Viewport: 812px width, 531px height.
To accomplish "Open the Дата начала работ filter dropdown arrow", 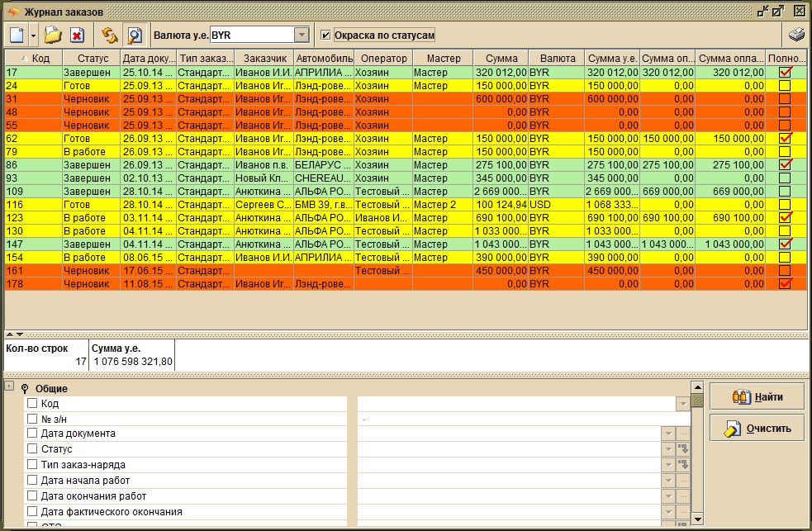I will 668,481.
